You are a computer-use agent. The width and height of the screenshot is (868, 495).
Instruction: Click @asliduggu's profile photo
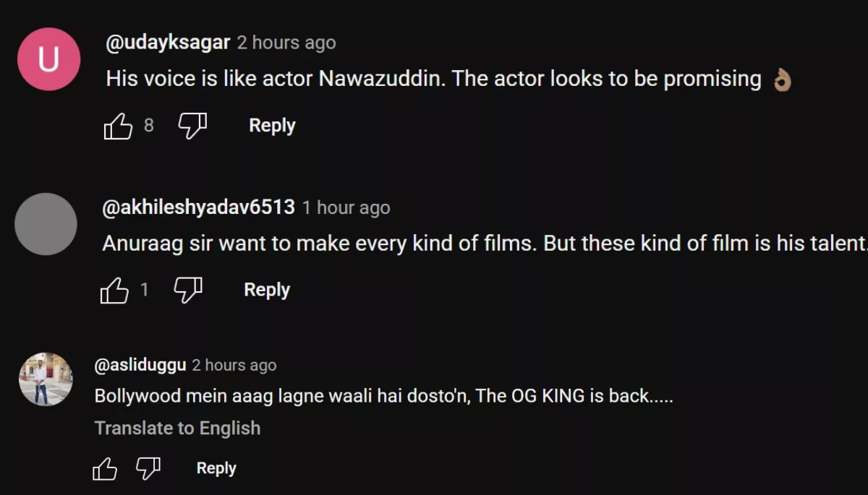tap(46, 379)
